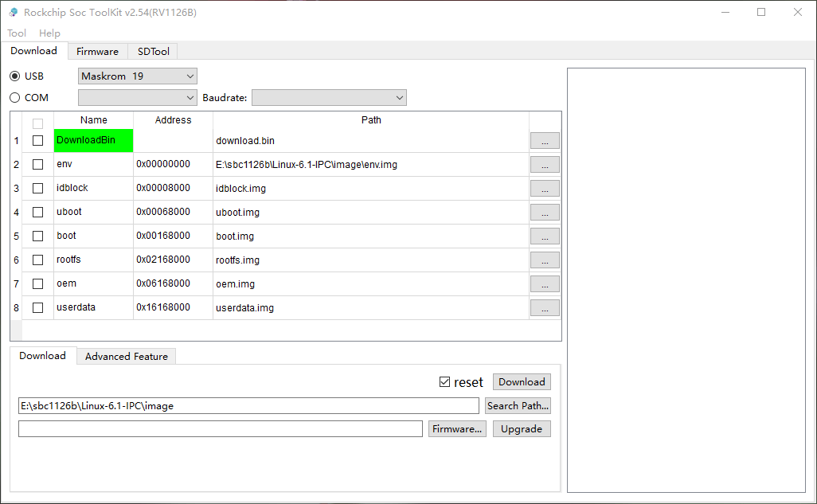Select the COM radio button
The height and width of the screenshot is (504, 817).
tap(14, 97)
